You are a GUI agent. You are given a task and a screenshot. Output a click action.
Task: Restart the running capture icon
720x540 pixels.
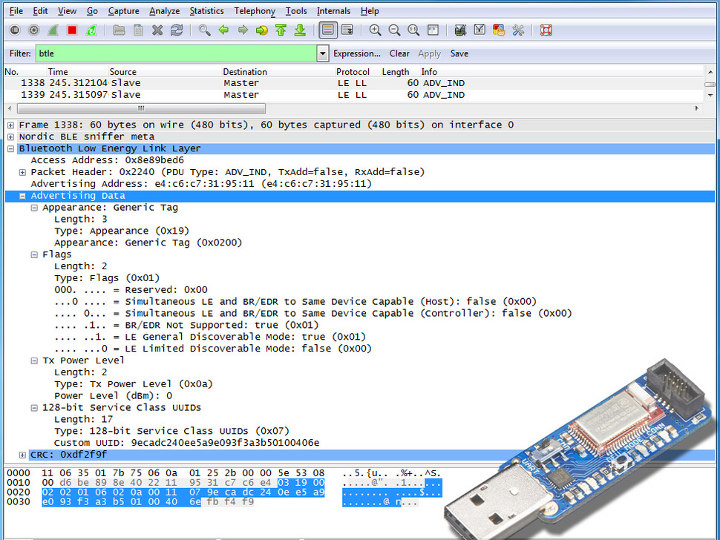tap(91, 30)
